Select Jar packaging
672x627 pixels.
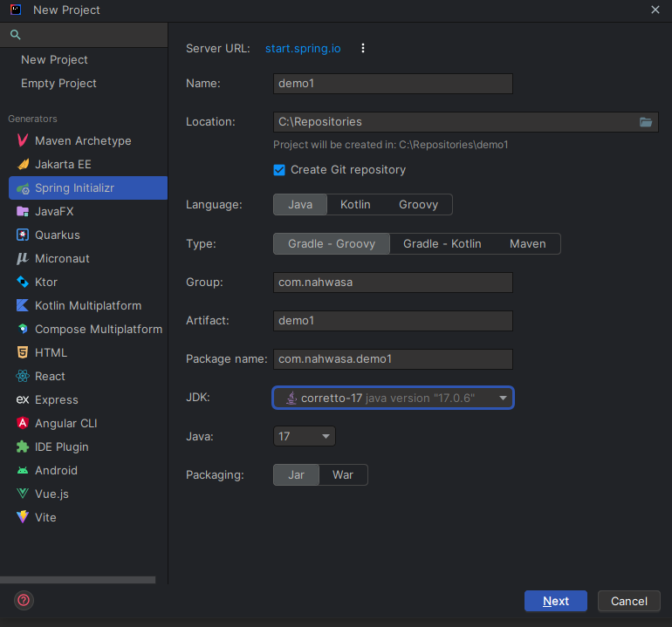pyautogui.click(x=296, y=475)
